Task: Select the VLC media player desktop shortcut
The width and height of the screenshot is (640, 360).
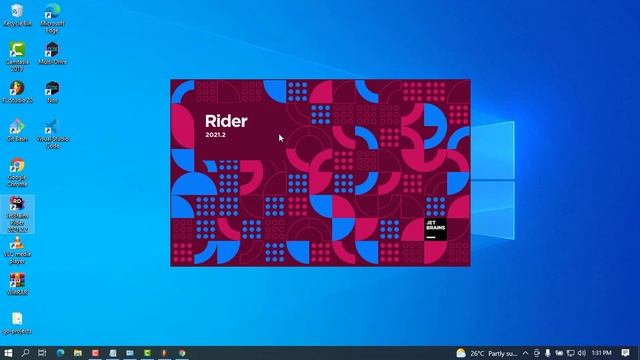Action: point(17,249)
